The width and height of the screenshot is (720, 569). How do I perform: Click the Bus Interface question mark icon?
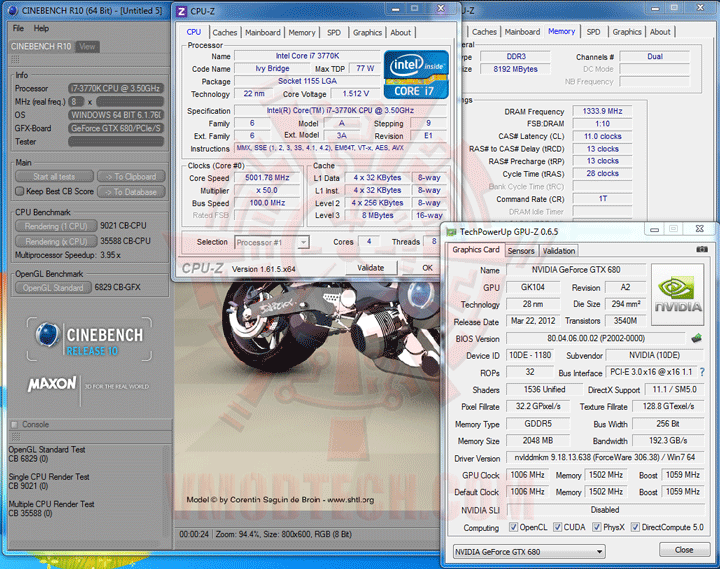point(702,372)
